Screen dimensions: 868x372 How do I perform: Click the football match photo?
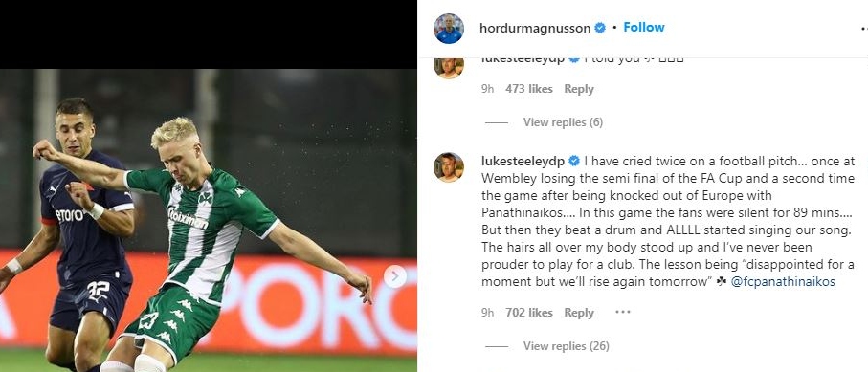pos(208,220)
